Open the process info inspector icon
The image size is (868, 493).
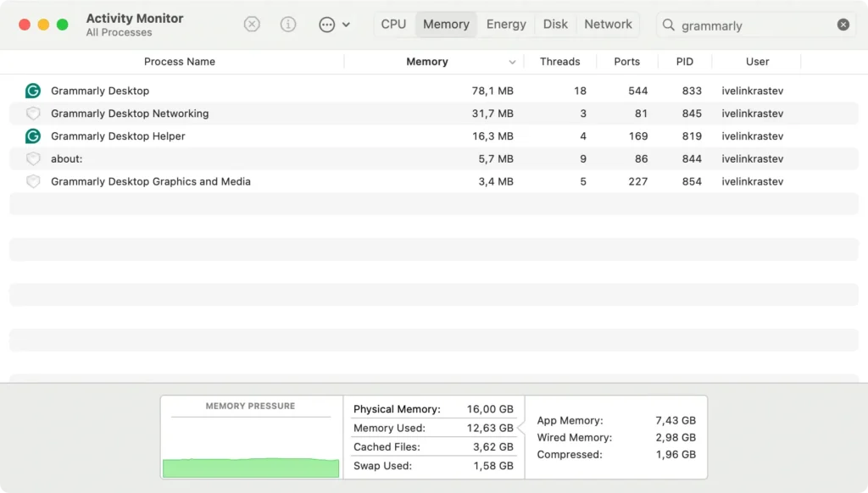pyautogui.click(x=288, y=25)
